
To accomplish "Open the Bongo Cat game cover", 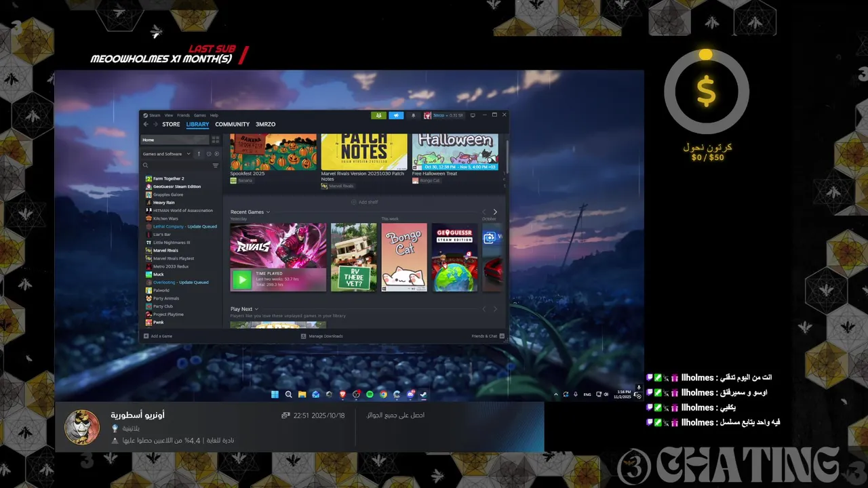I will [404, 258].
